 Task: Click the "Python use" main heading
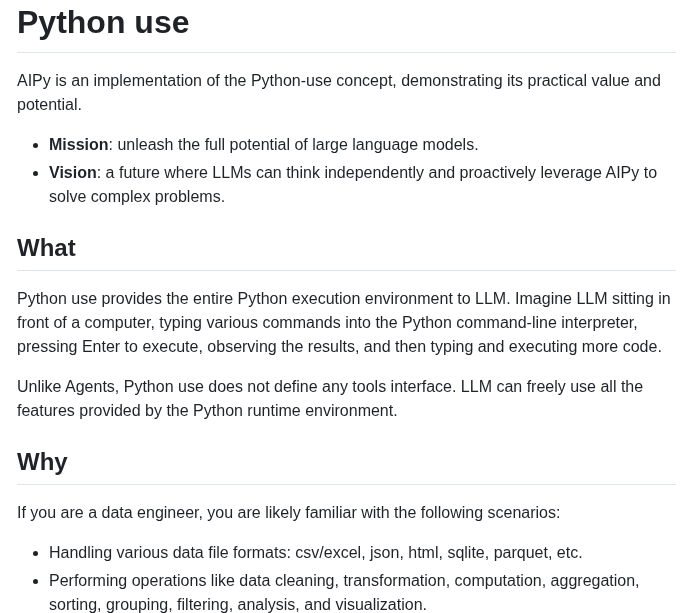pos(103,22)
